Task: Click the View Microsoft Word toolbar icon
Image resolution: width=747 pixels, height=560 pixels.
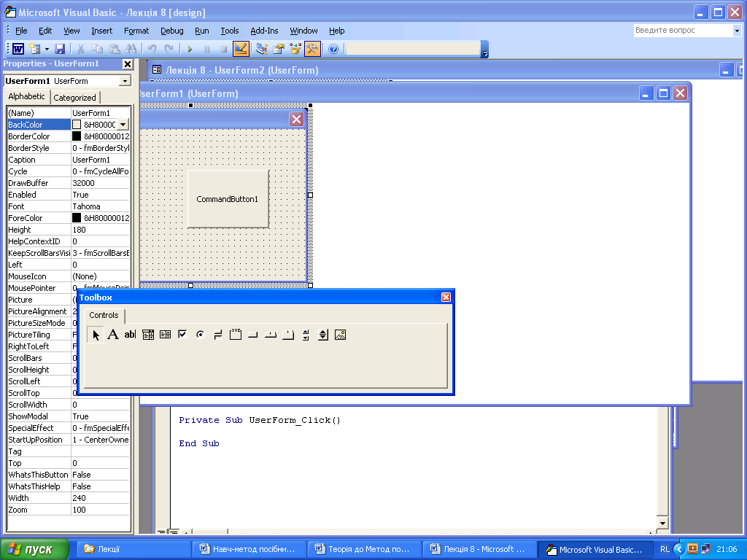Action: (x=18, y=49)
